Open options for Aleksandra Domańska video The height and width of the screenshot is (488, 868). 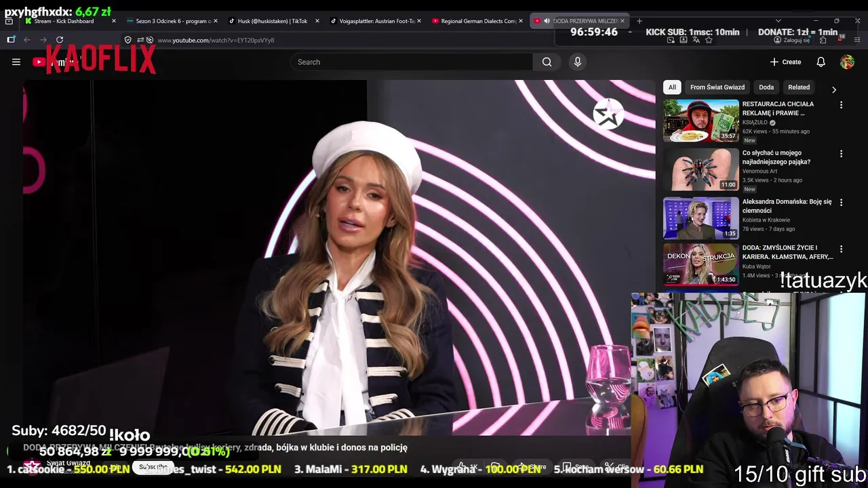(x=841, y=203)
